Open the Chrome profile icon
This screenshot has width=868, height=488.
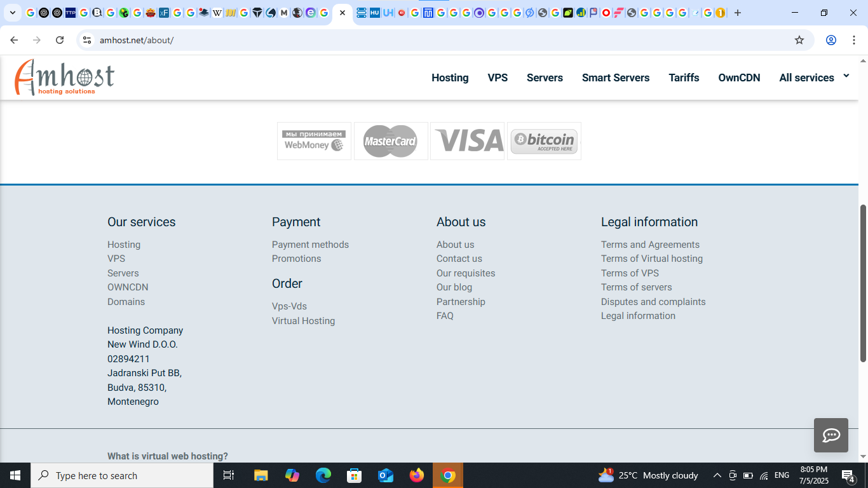[831, 40]
